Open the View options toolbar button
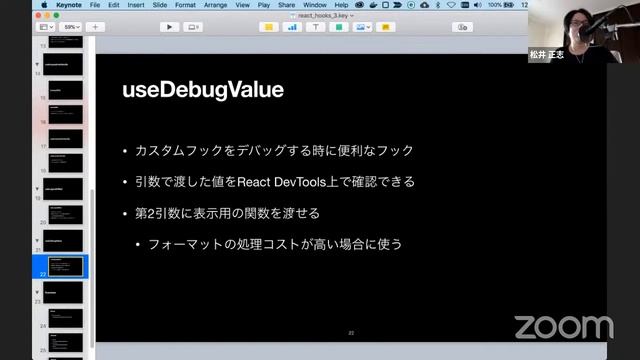Viewport: 640px width, 360px height. point(45,27)
